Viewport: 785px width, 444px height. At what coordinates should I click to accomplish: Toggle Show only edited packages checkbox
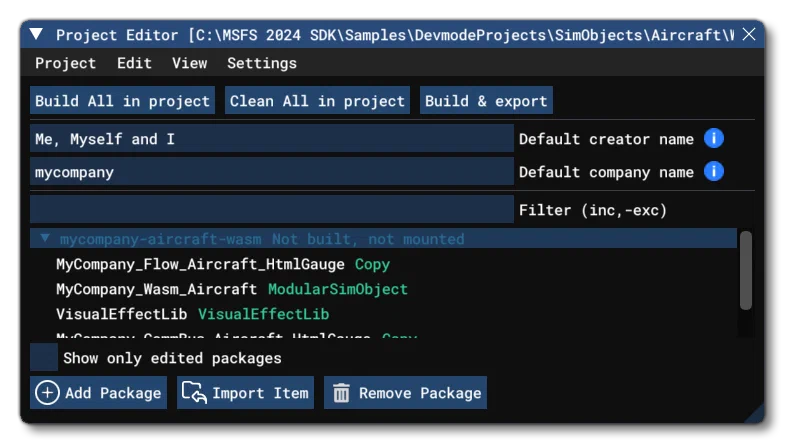point(44,357)
